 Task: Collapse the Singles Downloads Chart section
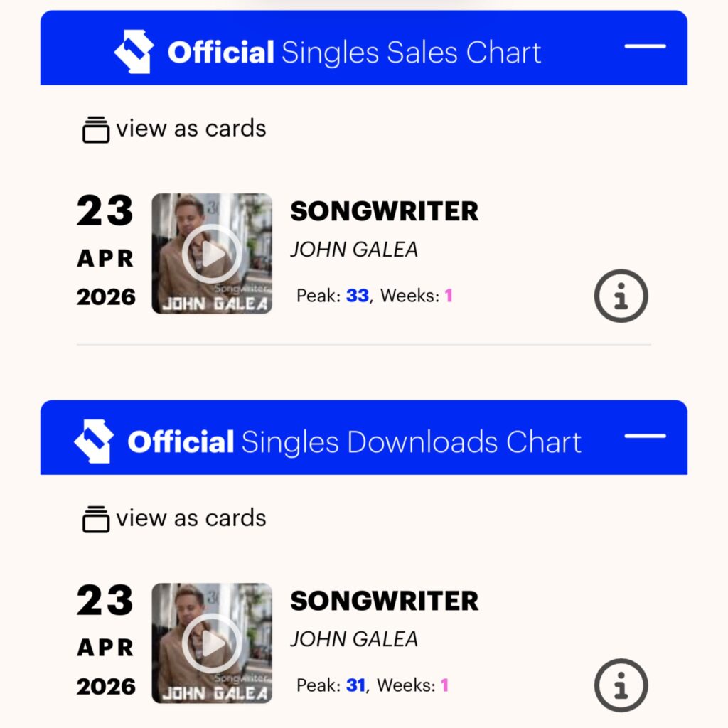point(645,436)
